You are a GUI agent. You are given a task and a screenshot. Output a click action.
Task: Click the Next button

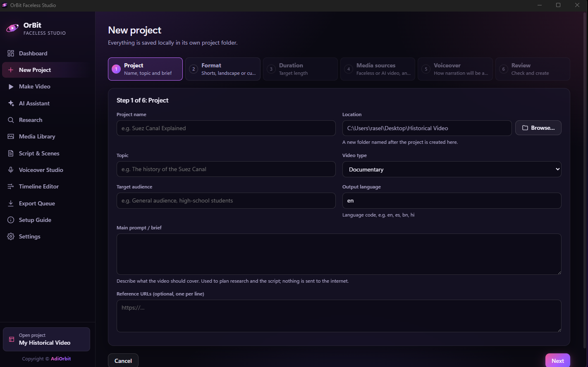click(x=557, y=361)
